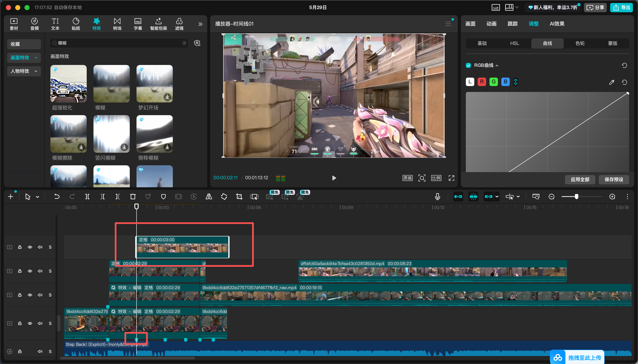Open the linkage options dropdown arrow
Screen dimensions: 638x364
[x=497, y=197]
